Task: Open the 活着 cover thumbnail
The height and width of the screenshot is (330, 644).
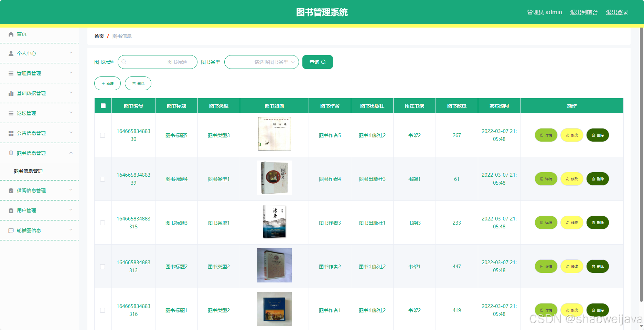Action: pos(275,221)
